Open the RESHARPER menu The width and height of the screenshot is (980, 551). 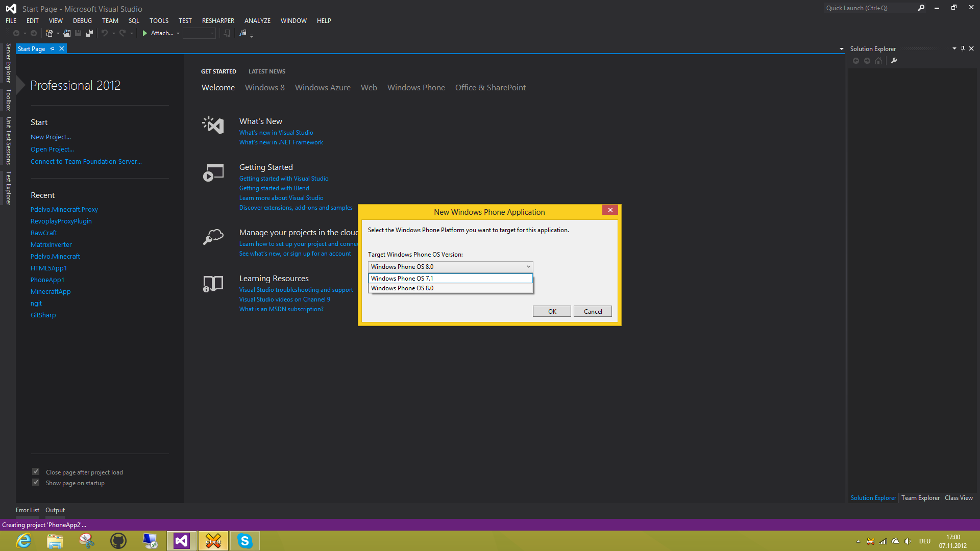pyautogui.click(x=218, y=21)
